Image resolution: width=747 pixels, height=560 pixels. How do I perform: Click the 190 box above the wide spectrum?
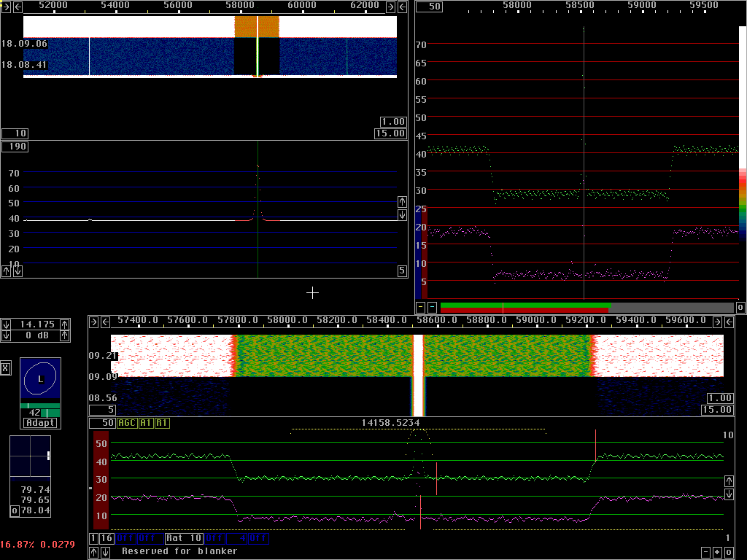pos(15,147)
